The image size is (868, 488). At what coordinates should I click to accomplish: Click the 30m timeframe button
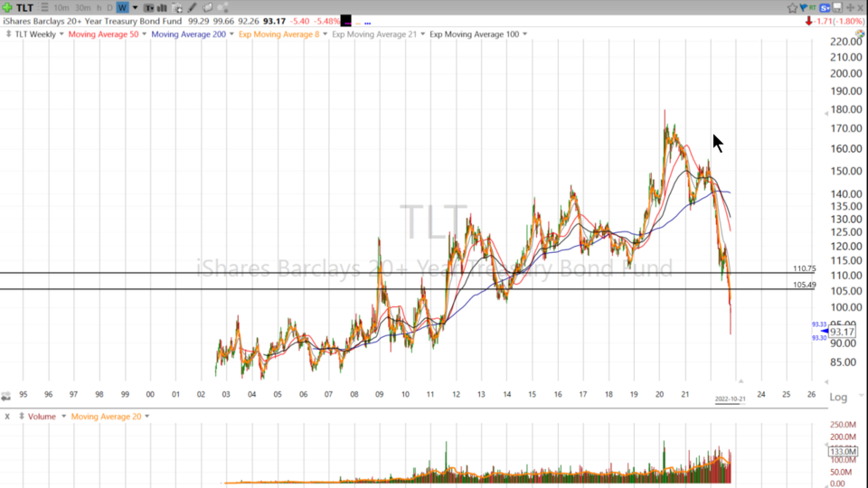(x=81, y=7)
